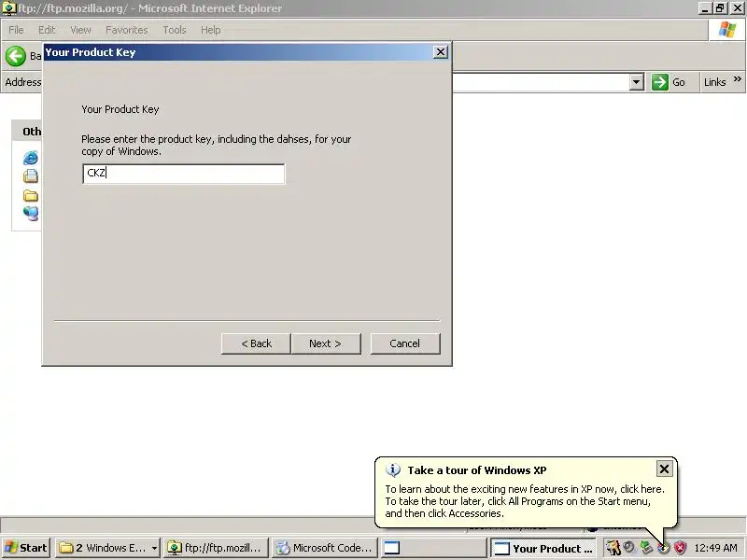Click the product key text field
This screenshot has width=747, height=560.
(183, 174)
